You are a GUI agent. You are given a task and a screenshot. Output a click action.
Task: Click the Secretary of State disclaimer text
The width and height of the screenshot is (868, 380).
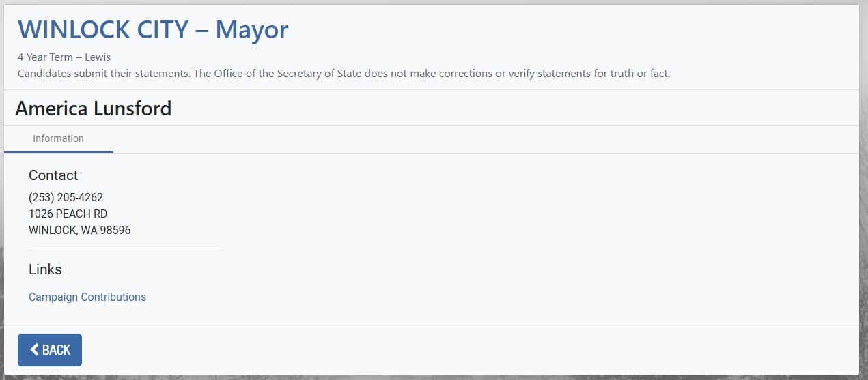[x=344, y=74]
